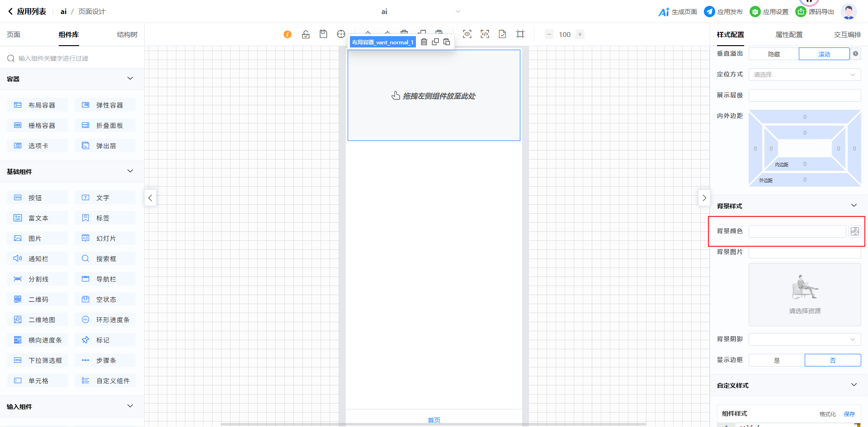Viewport: 868px width, 427px height.
Task: Switch to the 结构树 tab
Action: [x=127, y=35]
